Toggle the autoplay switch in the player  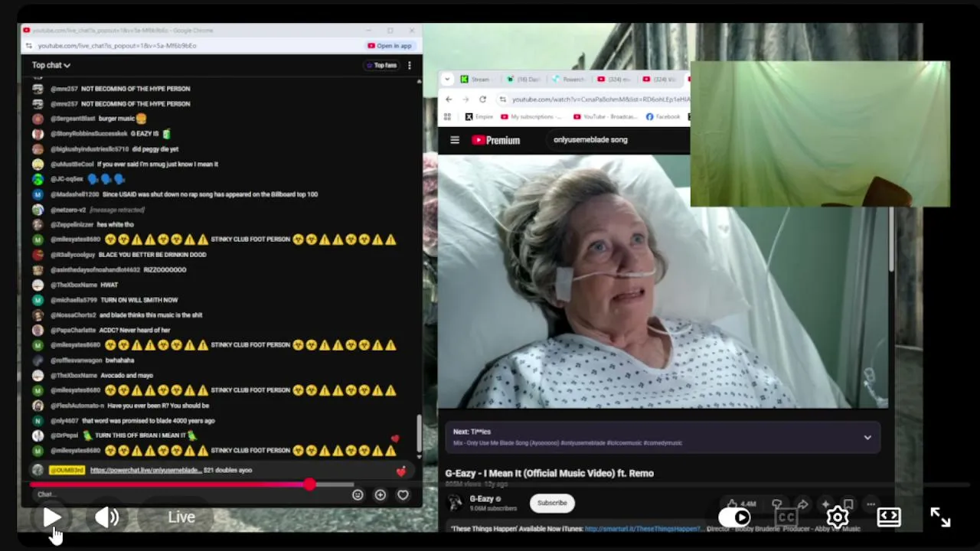[736, 518]
